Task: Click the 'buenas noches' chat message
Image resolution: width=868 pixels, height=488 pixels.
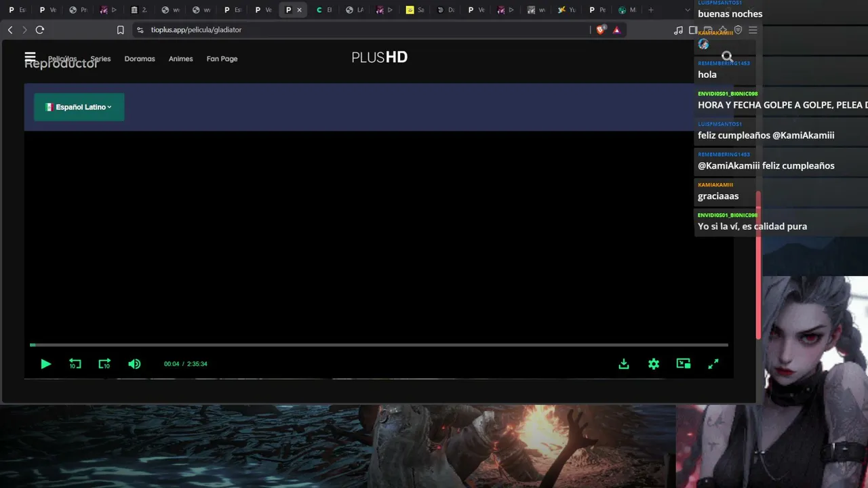Action: [730, 14]
